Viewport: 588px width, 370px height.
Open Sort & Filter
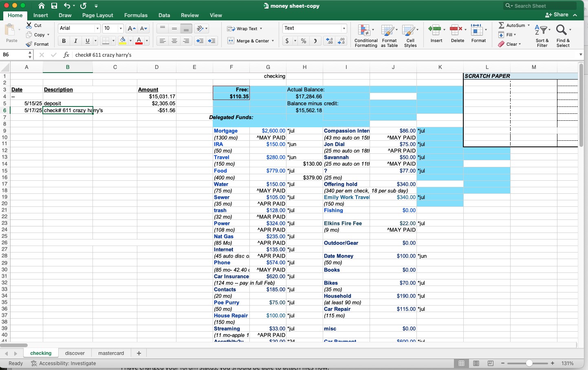[542, 36]
